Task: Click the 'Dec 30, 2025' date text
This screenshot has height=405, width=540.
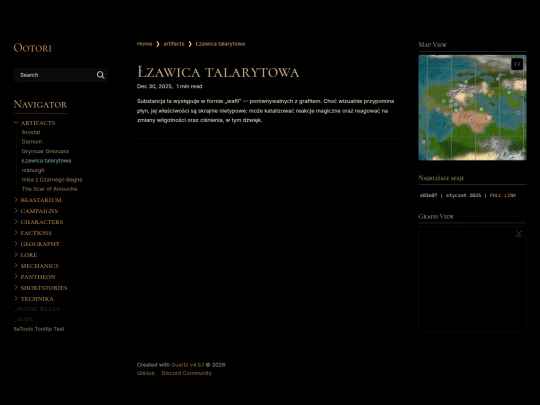Action: (155, 86)
